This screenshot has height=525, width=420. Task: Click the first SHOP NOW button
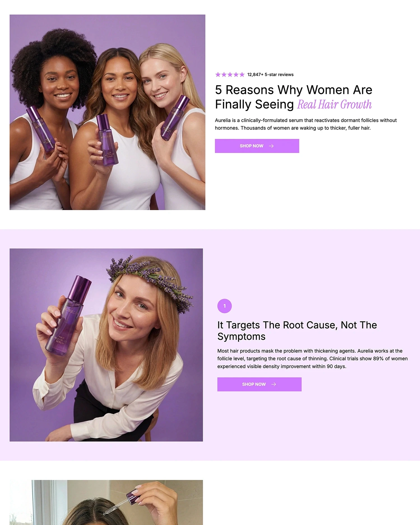[257, 146]
